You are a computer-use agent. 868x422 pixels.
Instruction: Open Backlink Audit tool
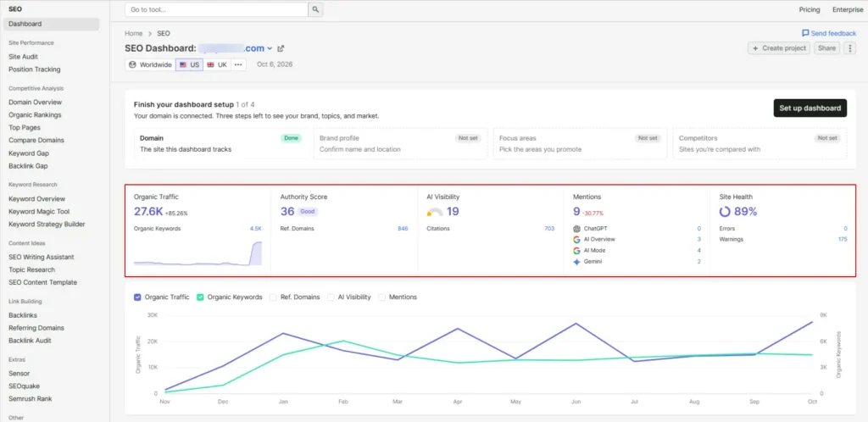pos(30,341)
